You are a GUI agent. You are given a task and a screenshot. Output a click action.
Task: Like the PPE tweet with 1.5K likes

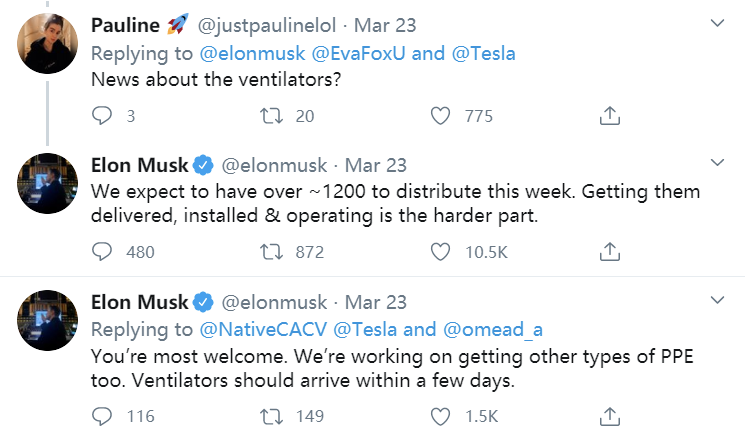pos(440,415)
